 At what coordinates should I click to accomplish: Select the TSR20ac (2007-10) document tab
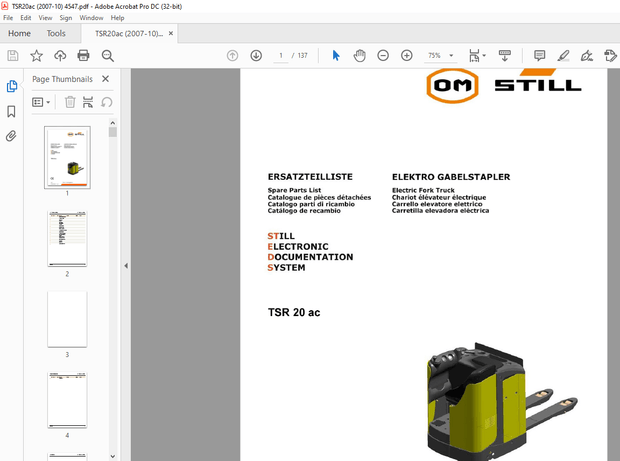point(129,34)
